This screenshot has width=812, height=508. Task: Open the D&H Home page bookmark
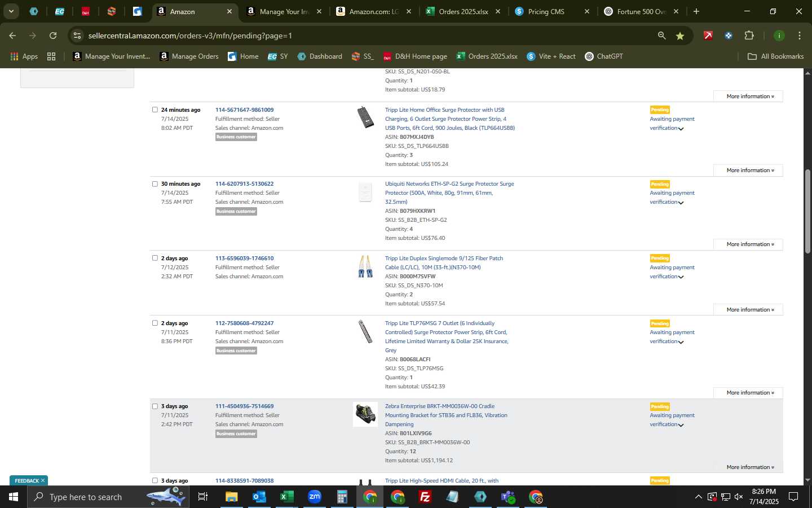[415, 56]
